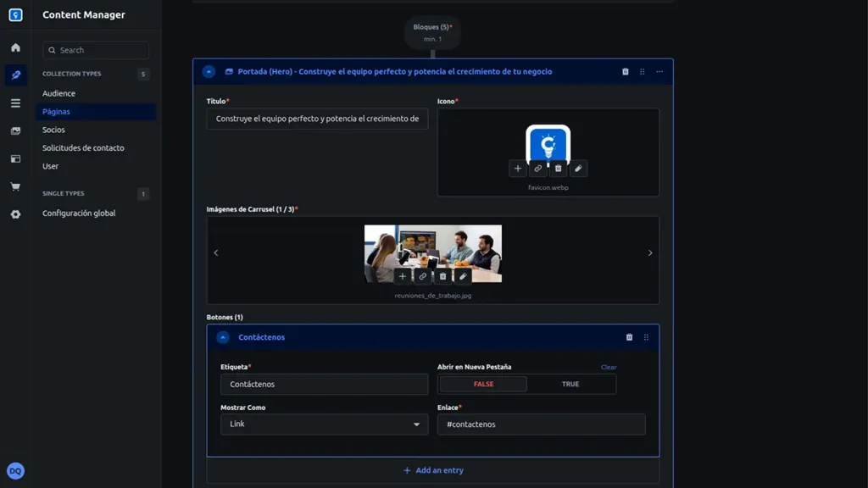Screen dimensions: 868x488
Task: Open the Home icon in sidebar
Action: tap(15, 47)
